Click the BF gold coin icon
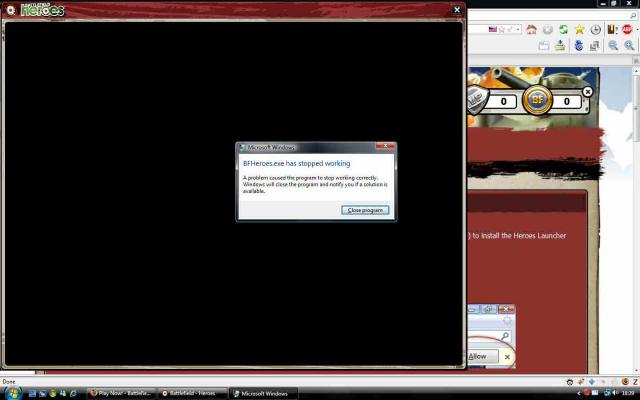This screenshot has width=640, height=400. click(x=537, y=100)
